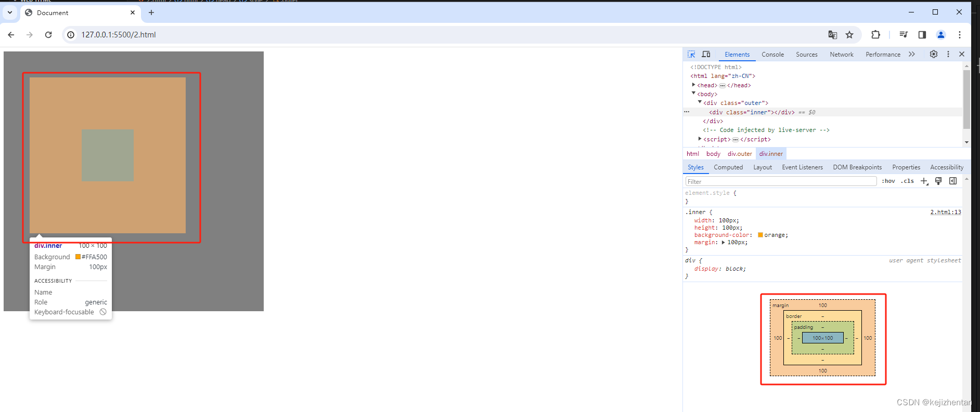Click the browser Forward arrow
This screenshot has height=412, width=980.
tap(30, 35)
